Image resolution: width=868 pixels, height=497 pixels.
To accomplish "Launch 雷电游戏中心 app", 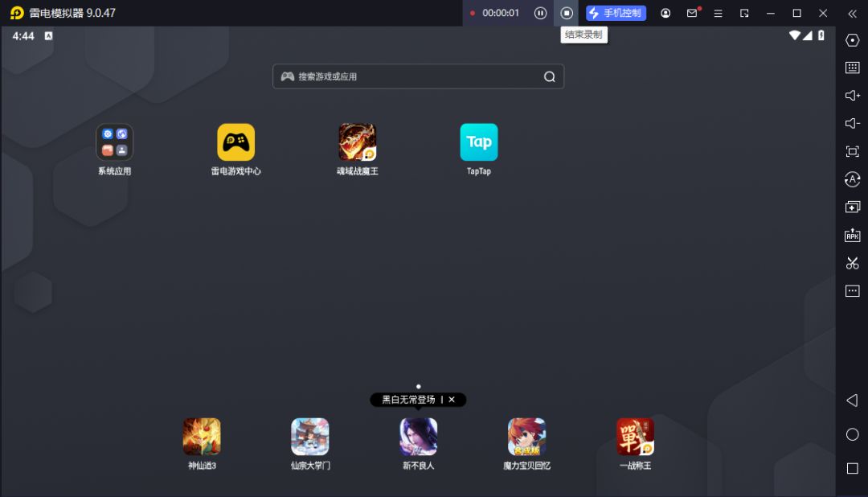I will pos(235,142).
